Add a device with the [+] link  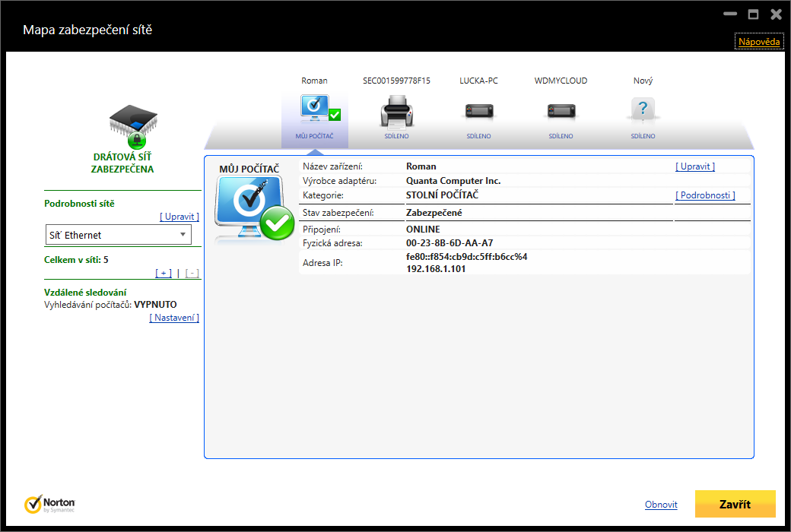pos(164,274)
